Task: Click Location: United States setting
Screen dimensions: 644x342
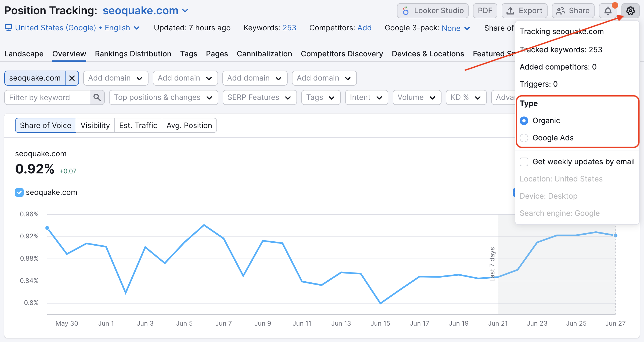Action: [561, 179]
